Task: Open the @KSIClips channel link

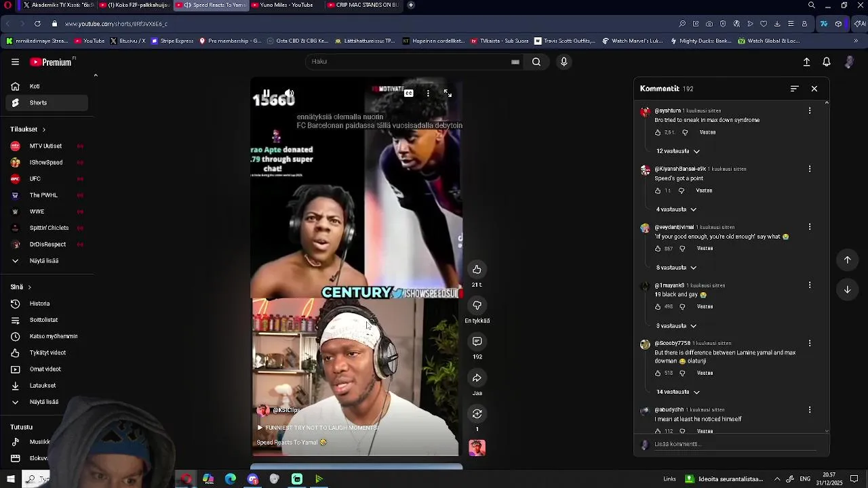Action: (x=286, y=411)
